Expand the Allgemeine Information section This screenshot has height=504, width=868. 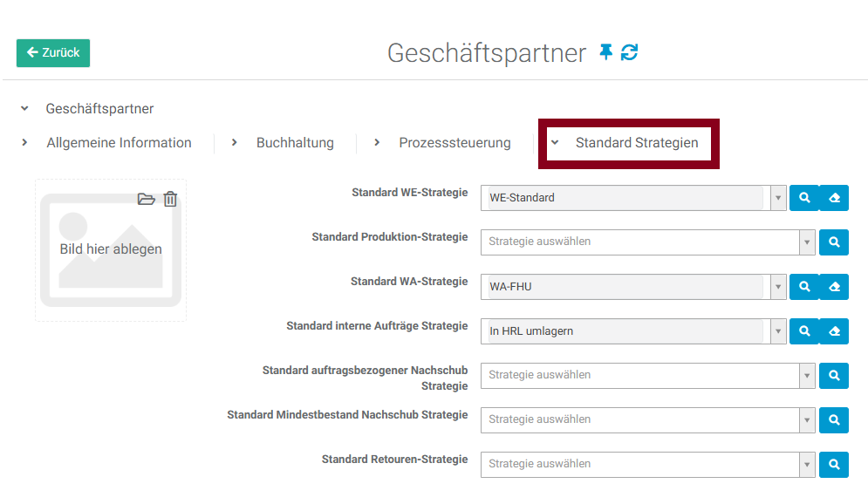point(119,143)
